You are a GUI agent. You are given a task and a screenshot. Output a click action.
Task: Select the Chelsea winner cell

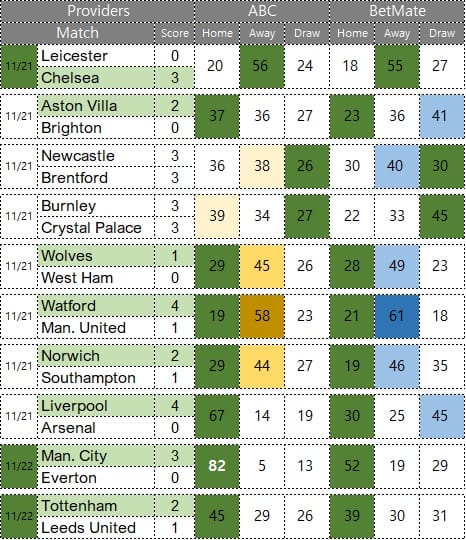96,78
